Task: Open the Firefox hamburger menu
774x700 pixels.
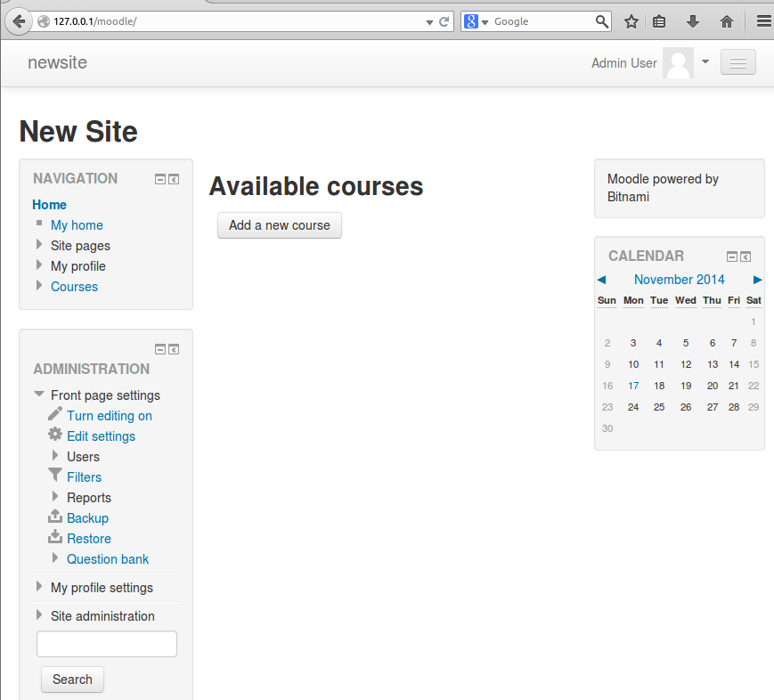Action: pos(763,21)
